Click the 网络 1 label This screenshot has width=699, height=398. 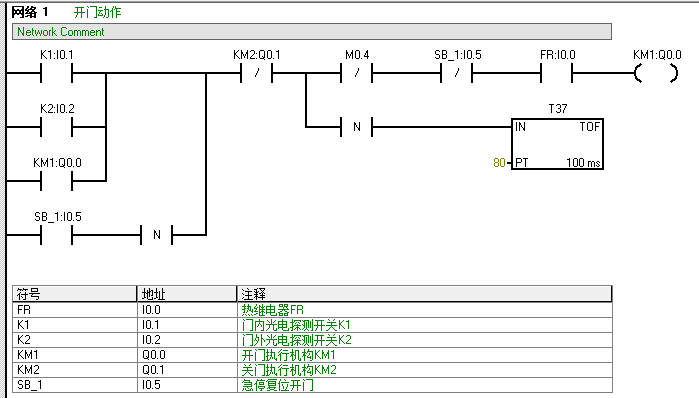click(29, 12)
